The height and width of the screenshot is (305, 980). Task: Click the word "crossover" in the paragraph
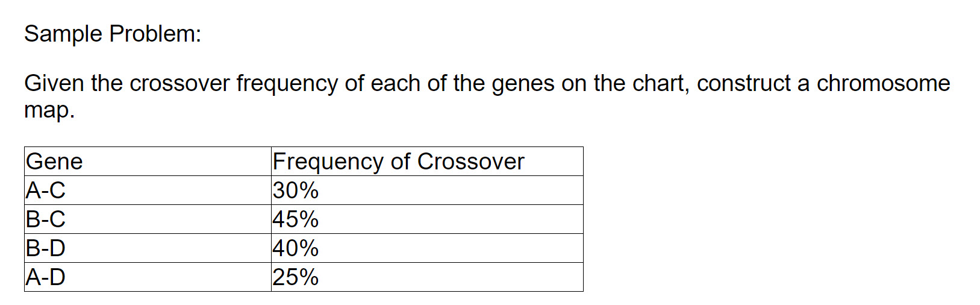tap(179, 83)
